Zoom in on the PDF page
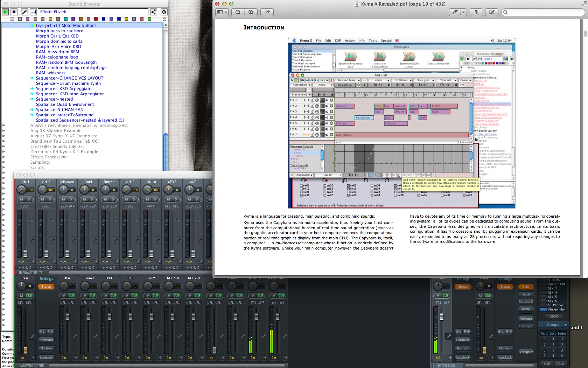This screenshot has height=368, width=588. point(251,12)
